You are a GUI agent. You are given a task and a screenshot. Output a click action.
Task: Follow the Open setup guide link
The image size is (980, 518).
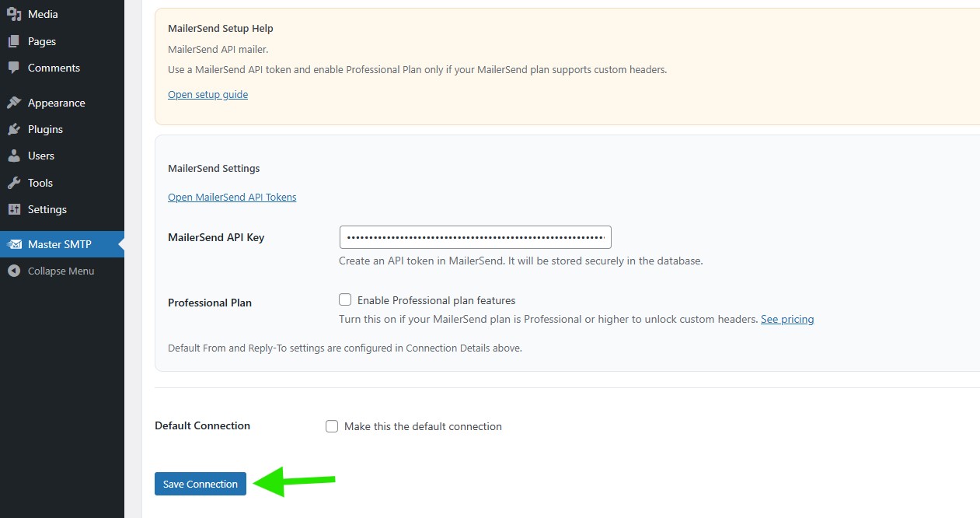click(x=208, y=94)
